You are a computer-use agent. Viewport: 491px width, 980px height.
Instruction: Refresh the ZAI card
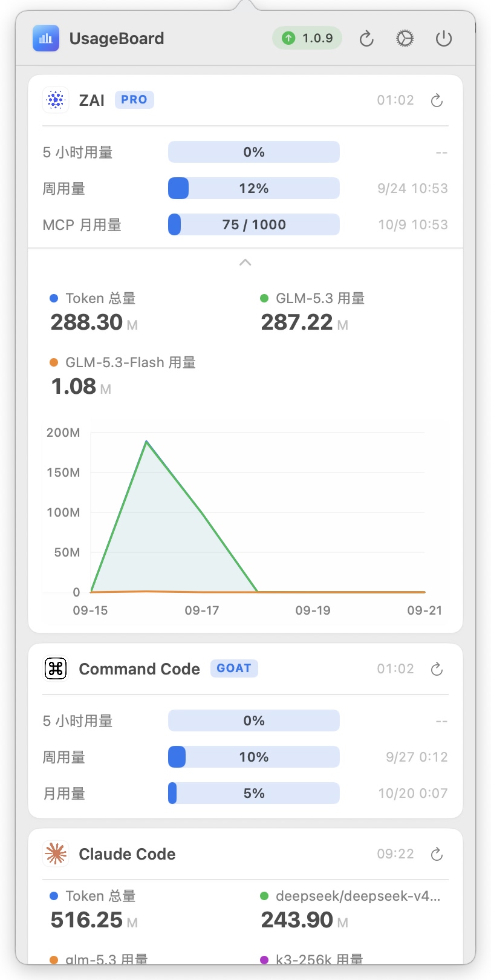coord(437,100)
